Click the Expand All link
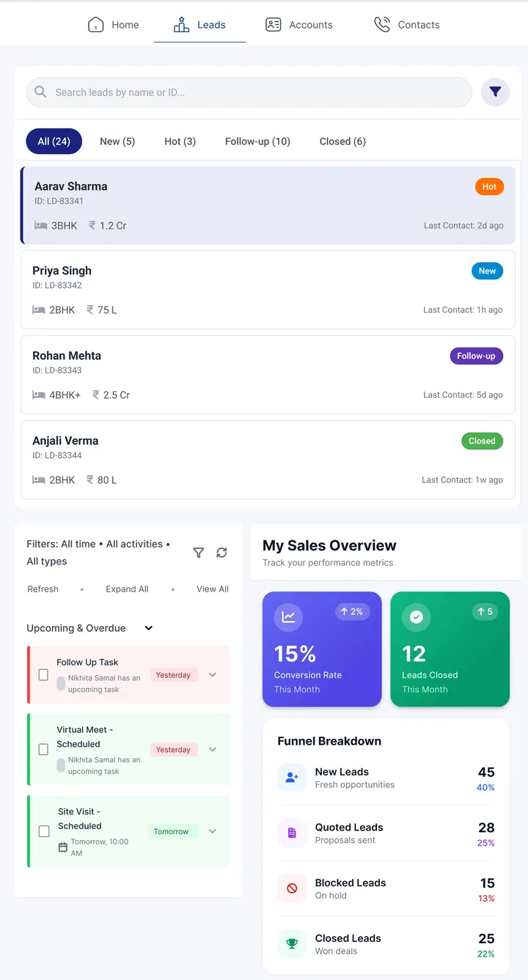 [x=127, y=589]
